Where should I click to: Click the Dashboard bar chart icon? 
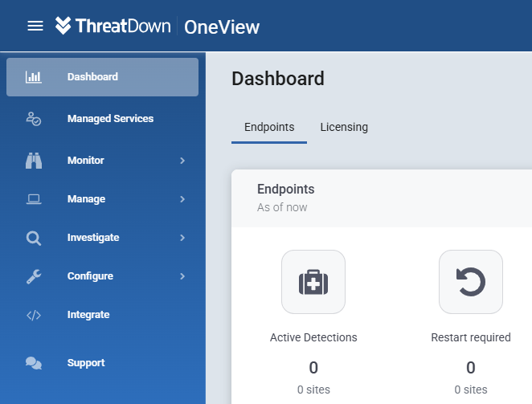click(x=34, y=77)
